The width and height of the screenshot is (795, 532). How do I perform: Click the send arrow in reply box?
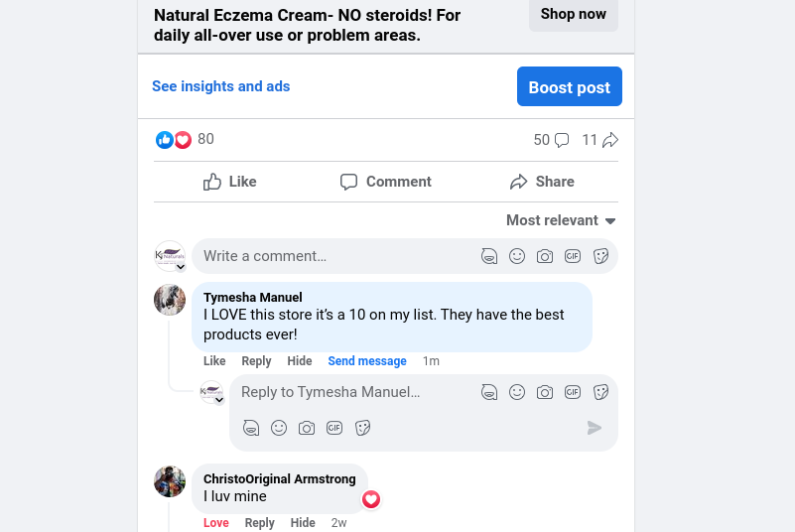(x=595, y=428)
